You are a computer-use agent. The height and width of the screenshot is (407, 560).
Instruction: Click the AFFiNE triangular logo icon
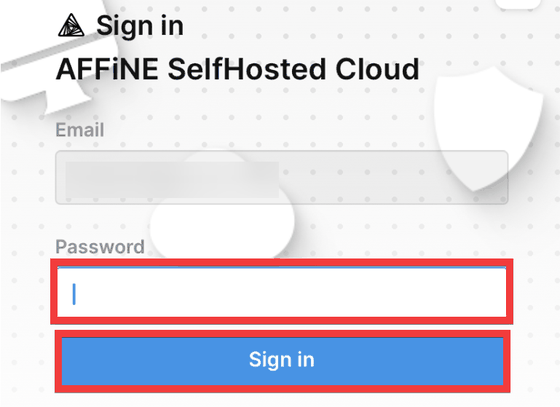point(71,25)
